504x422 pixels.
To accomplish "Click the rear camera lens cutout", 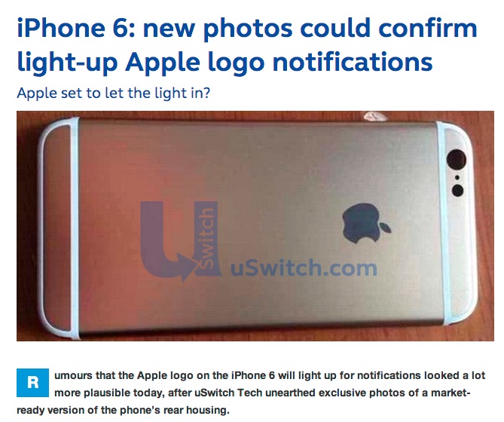I will [x=456, y=161].
